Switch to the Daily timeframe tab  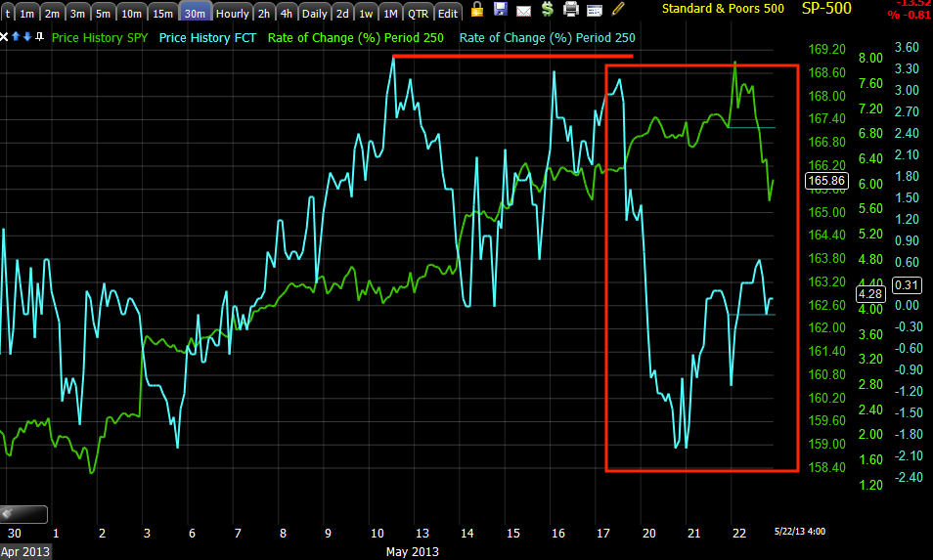tap(315, 13)
